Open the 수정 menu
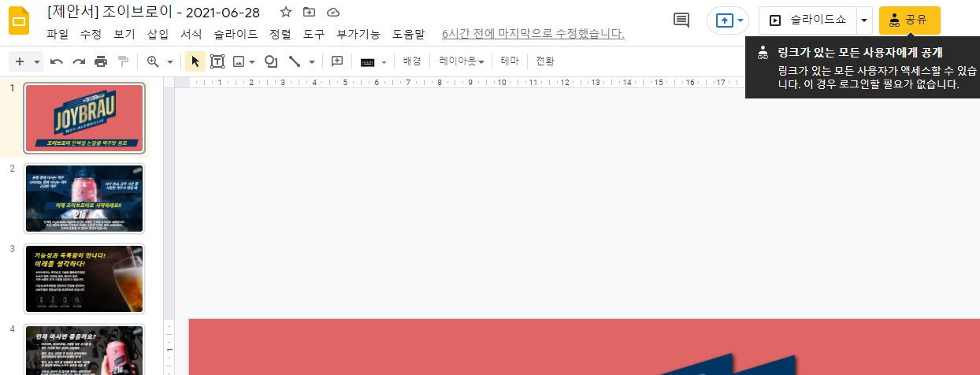Image resolution: width=980 pixels, height=375 pixels. tap(91, 34)
